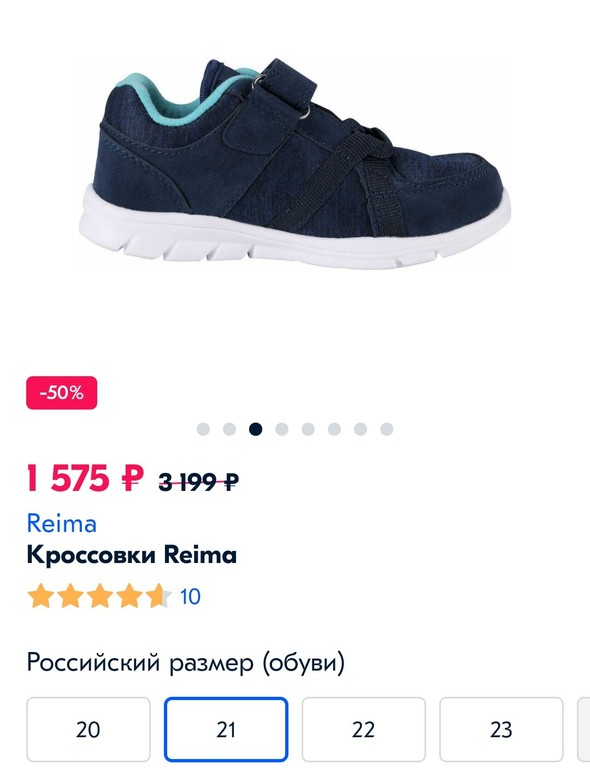Select Russian shoe size 21
This screenshot has width=590, height=770.
click(226, 729)
